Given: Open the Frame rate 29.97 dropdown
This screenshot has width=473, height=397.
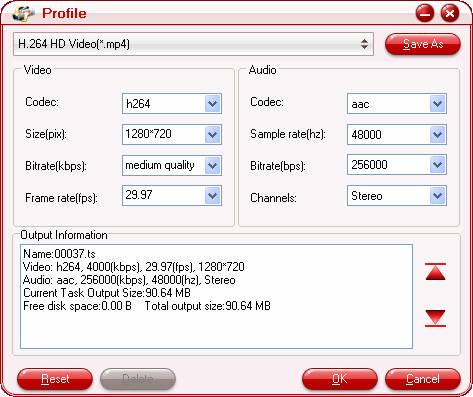Looking at the screenshot, I should pos(172,196).
